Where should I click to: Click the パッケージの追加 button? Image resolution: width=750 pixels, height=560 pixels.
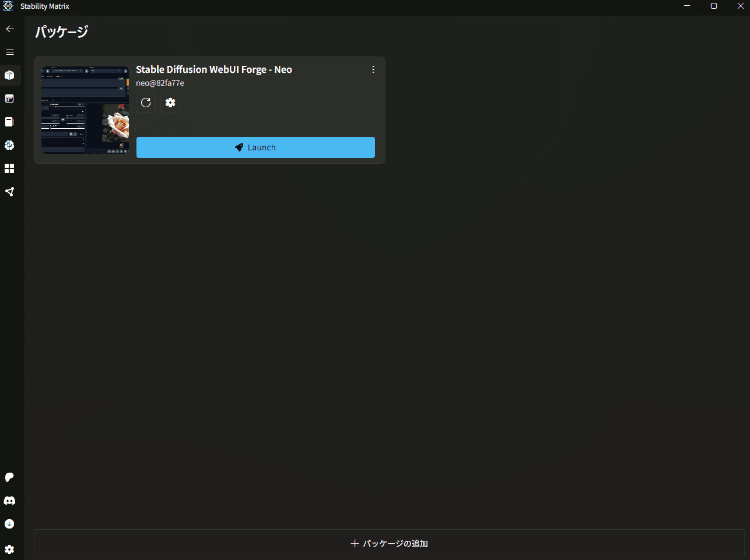(x=389, y=544)
